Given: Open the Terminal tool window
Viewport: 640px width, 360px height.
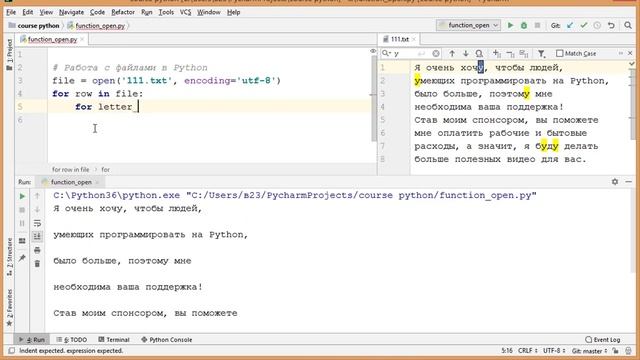Looking at the screenshot, I should (114, 340).
